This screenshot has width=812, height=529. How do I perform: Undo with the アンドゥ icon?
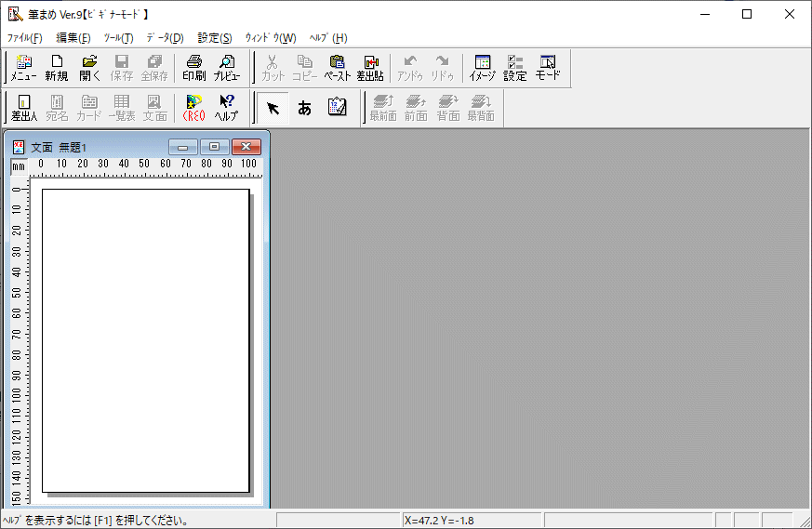pos(410,68)
